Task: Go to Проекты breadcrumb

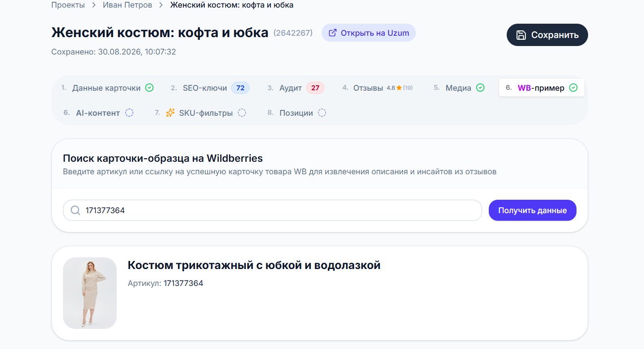Action: pos(68,5)
